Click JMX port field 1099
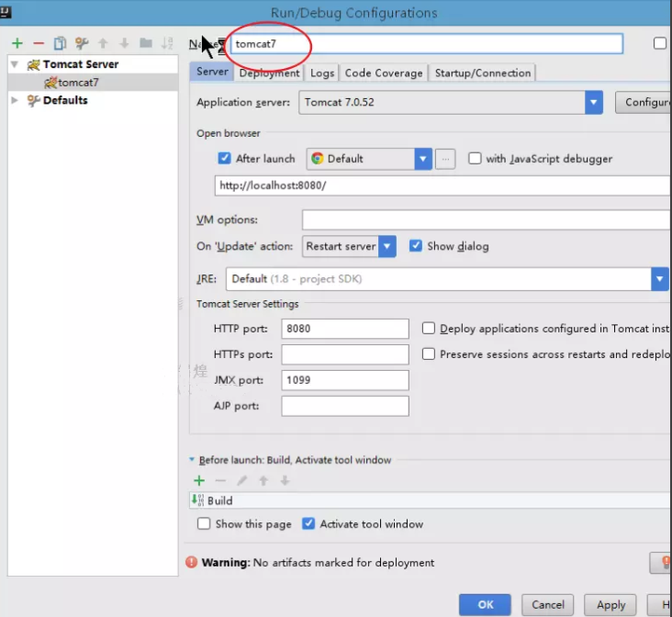The image size is (672, 617). [345, 380]
